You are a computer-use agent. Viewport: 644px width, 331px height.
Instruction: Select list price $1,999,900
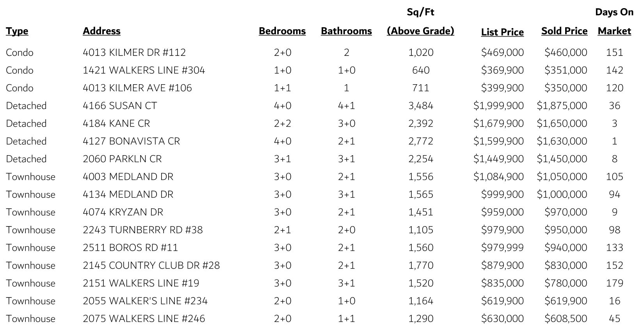[498, 106]
